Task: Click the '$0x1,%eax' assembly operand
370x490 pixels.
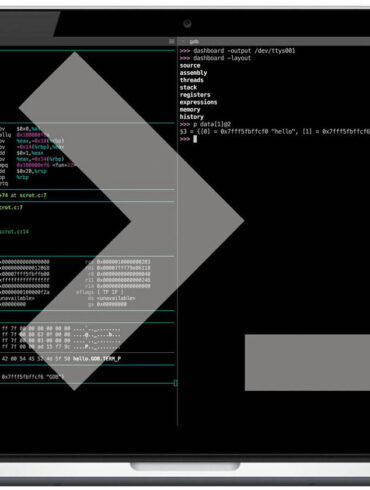Action: [x=30, y=153]
